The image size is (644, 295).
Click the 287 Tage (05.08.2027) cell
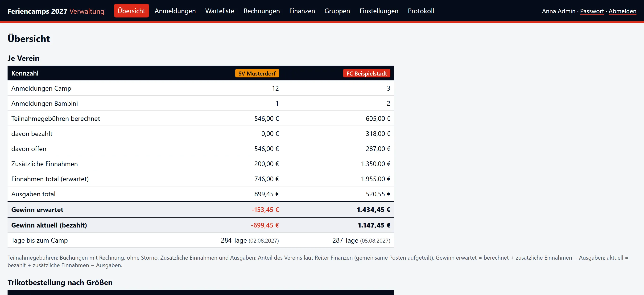coord(361,240)
